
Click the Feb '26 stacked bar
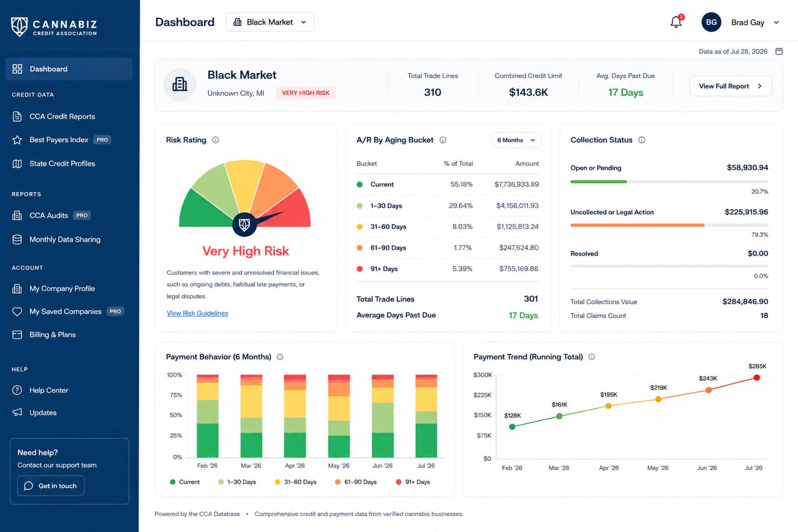(x=207, y=416)
